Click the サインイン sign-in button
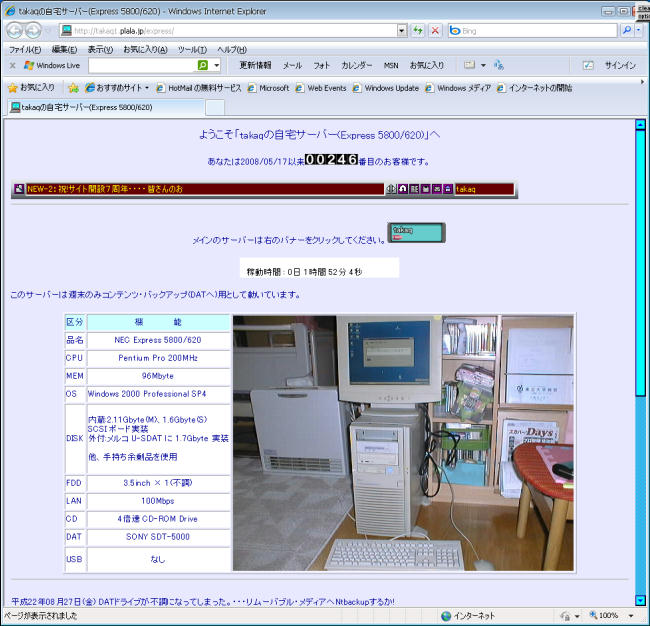 (620, 65)
